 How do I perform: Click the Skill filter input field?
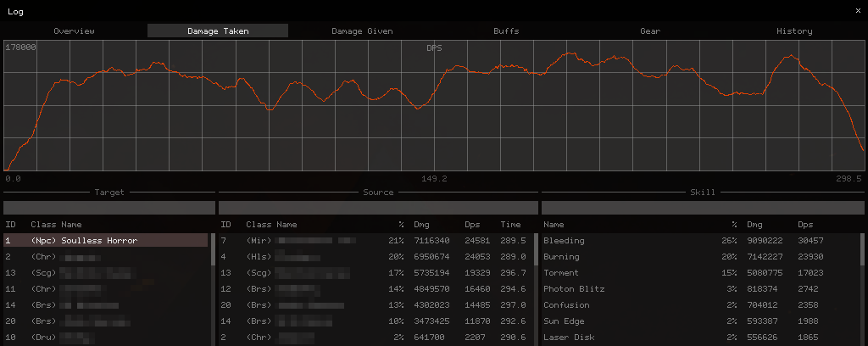pyautogui.click(x=703, y=208)
